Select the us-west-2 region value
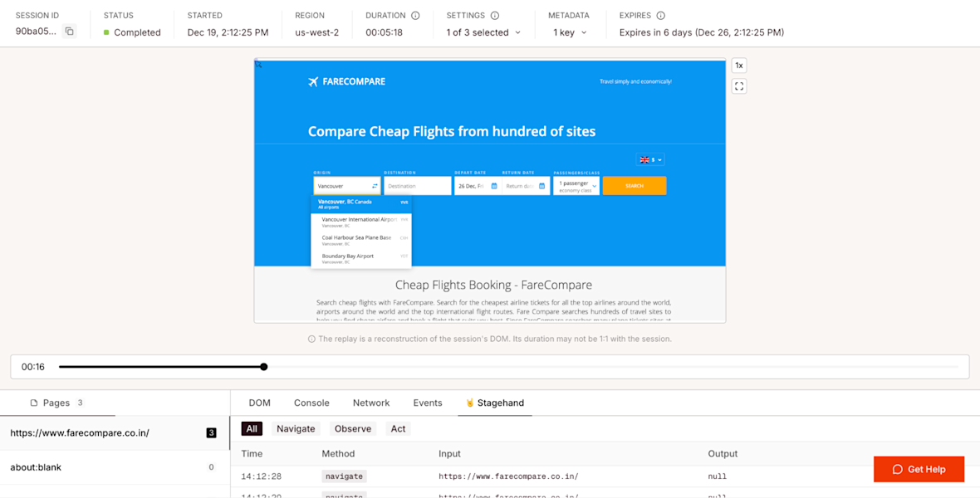980x498 pixels. [317, 32]
